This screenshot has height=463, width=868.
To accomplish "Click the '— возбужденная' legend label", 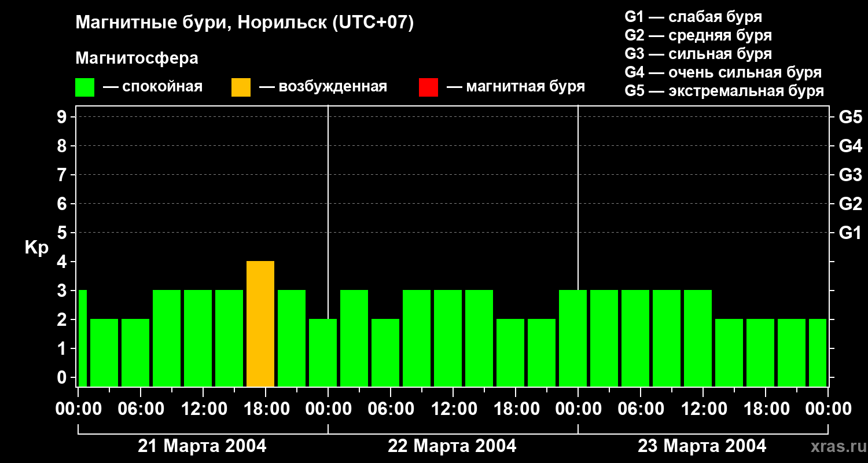I will point(323,87).
